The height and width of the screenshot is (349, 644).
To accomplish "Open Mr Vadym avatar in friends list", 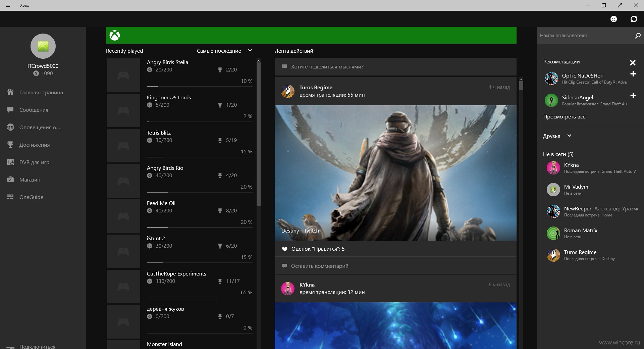I will click(x=553, y=190).
